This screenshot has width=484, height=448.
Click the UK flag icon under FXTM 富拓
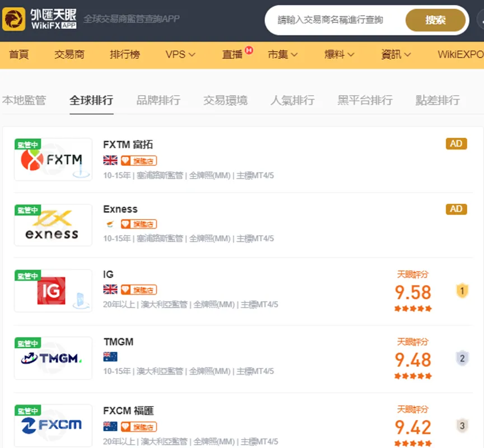pos(110,161)
